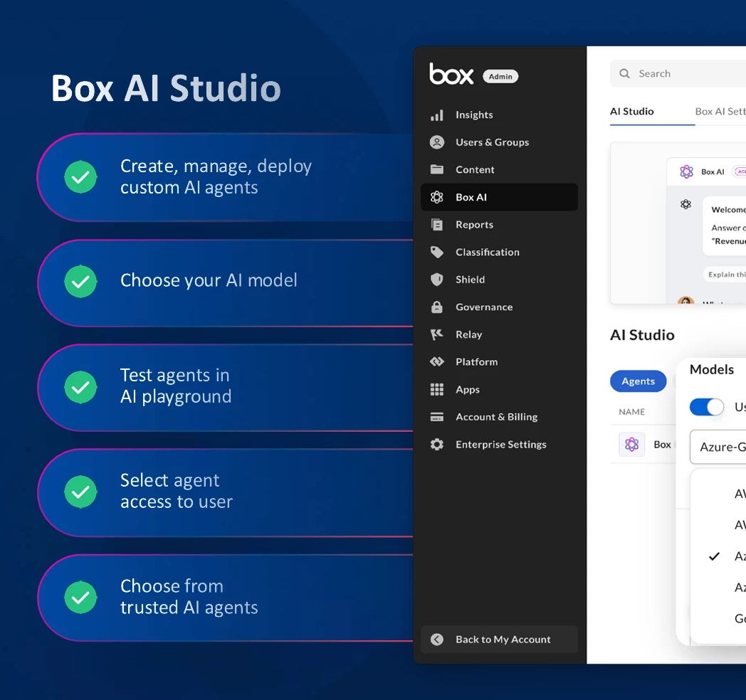Open Insights in admin sidebar
The image size is (746, 700).
(499, 115)
